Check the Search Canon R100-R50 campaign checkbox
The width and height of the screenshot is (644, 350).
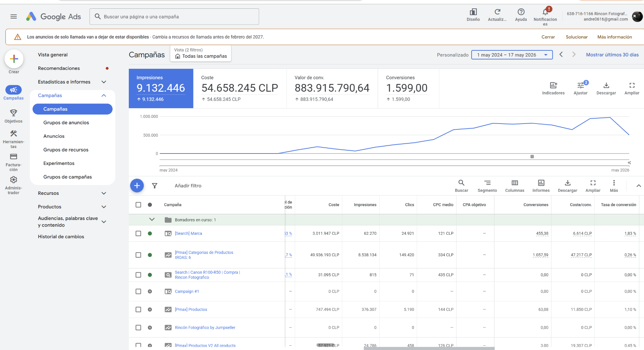[138, 275]
